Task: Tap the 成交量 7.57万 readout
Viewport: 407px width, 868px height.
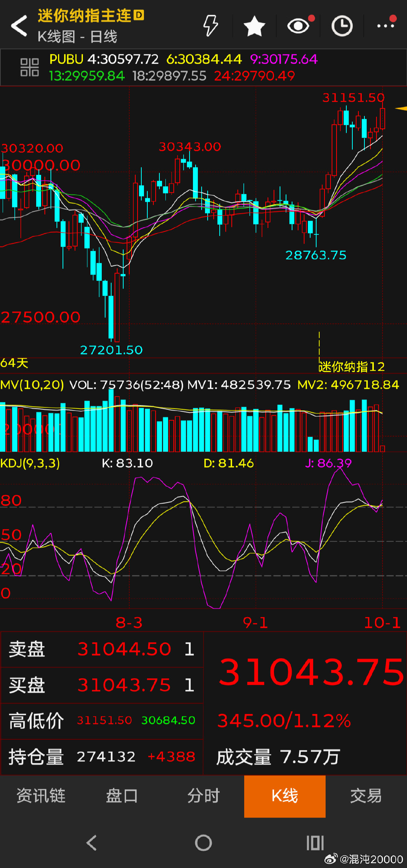Action: pos(278,757)
